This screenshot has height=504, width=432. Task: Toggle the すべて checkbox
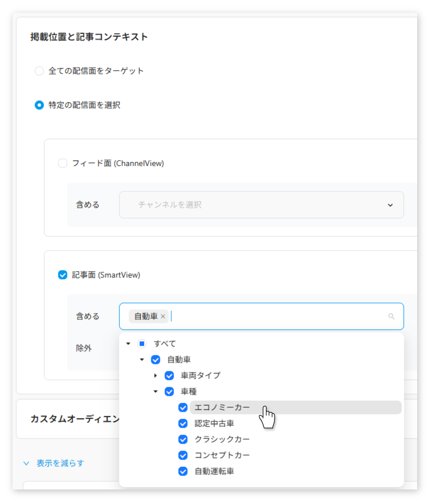(x=142, y=343)
